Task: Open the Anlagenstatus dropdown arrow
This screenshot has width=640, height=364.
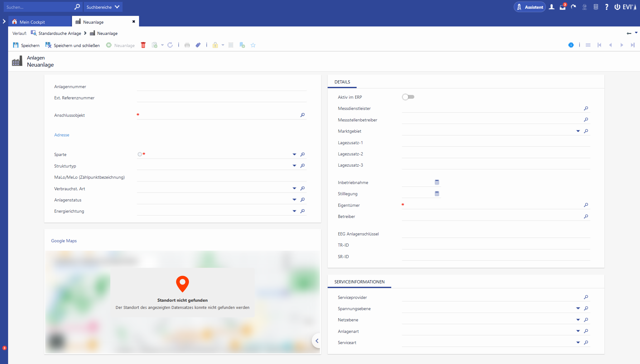Action: tap(294, 200)
